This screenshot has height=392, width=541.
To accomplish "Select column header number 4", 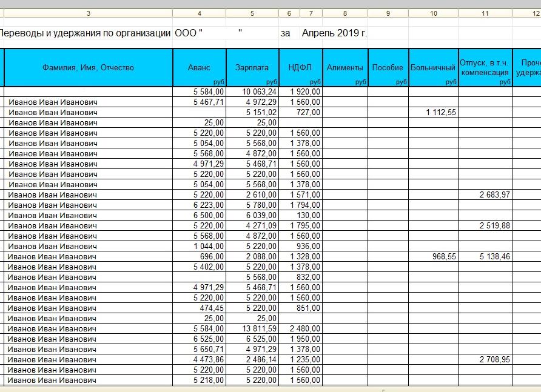I will tap(200, 13).
